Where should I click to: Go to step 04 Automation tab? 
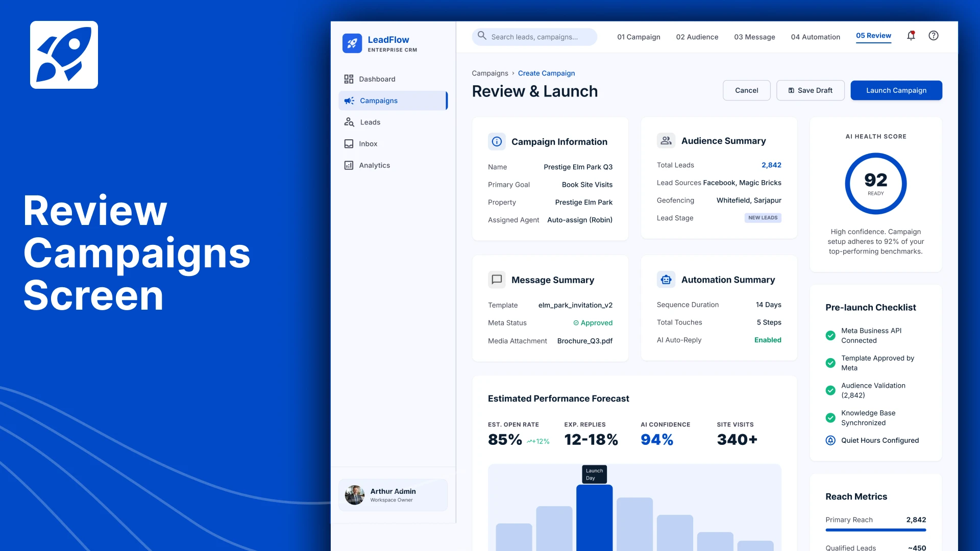[815, 37]
